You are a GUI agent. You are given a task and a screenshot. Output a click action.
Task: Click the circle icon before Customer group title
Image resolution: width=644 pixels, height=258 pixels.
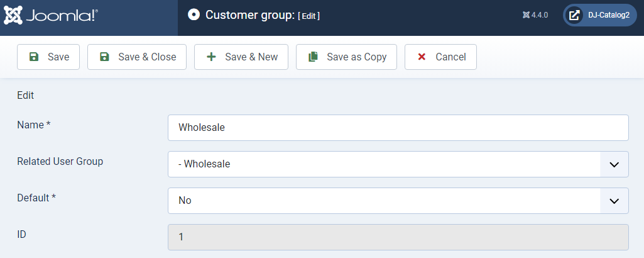click(194, 15)
